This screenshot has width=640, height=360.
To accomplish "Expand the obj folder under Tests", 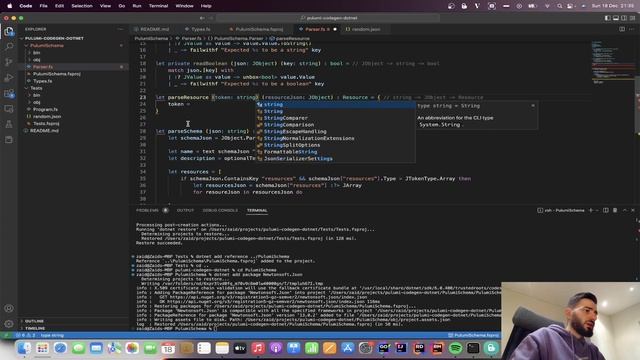I will tap(36, 102).
